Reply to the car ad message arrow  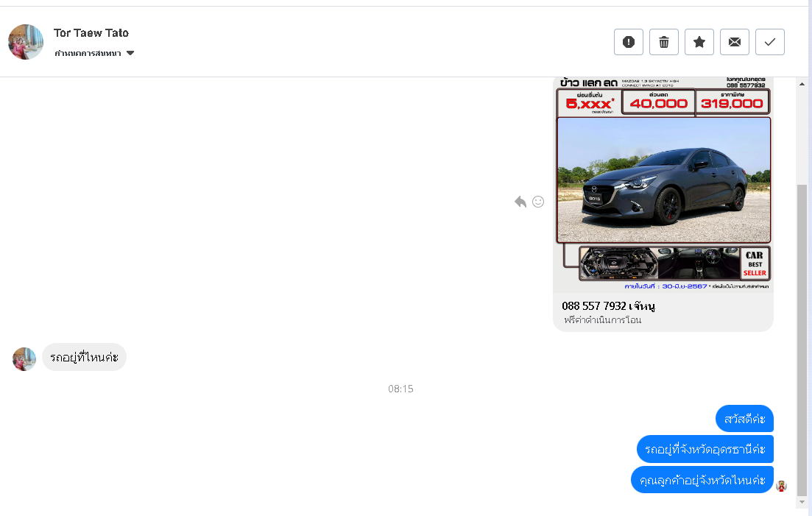(520, 202)
